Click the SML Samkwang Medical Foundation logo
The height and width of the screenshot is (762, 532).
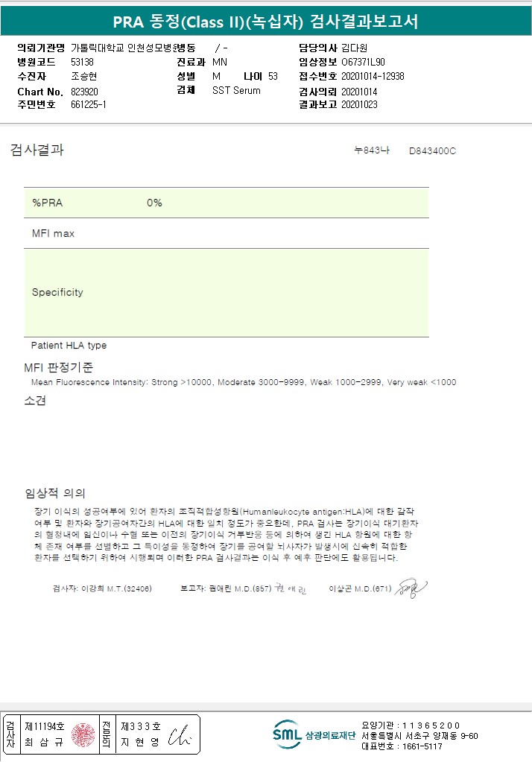tap(314, 734)
